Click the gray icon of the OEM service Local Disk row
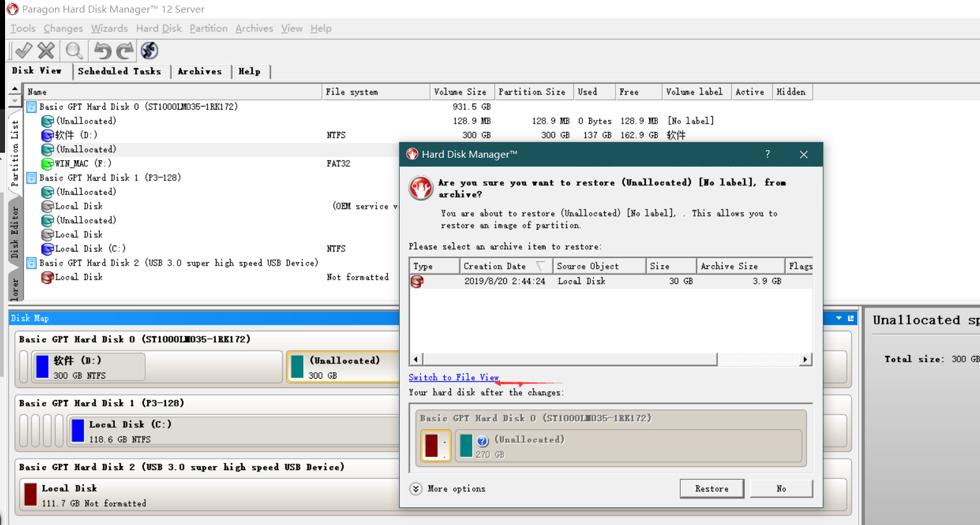 coord(47,206)
